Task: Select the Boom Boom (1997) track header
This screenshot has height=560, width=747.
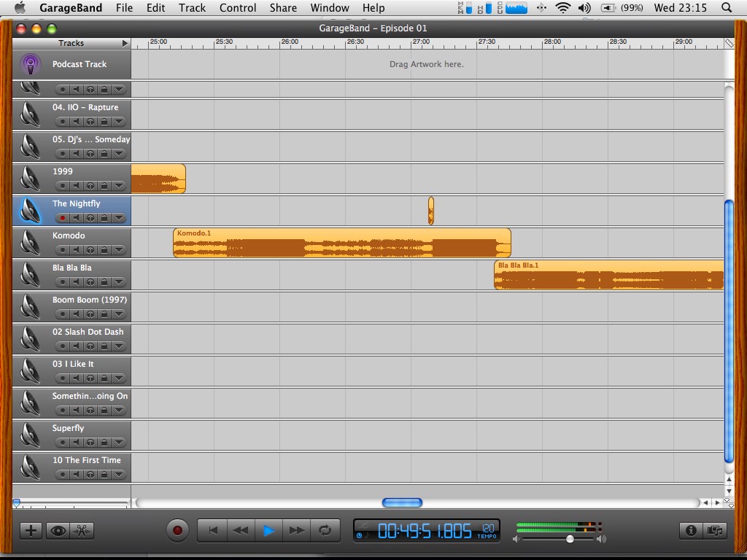Action: 71,307
